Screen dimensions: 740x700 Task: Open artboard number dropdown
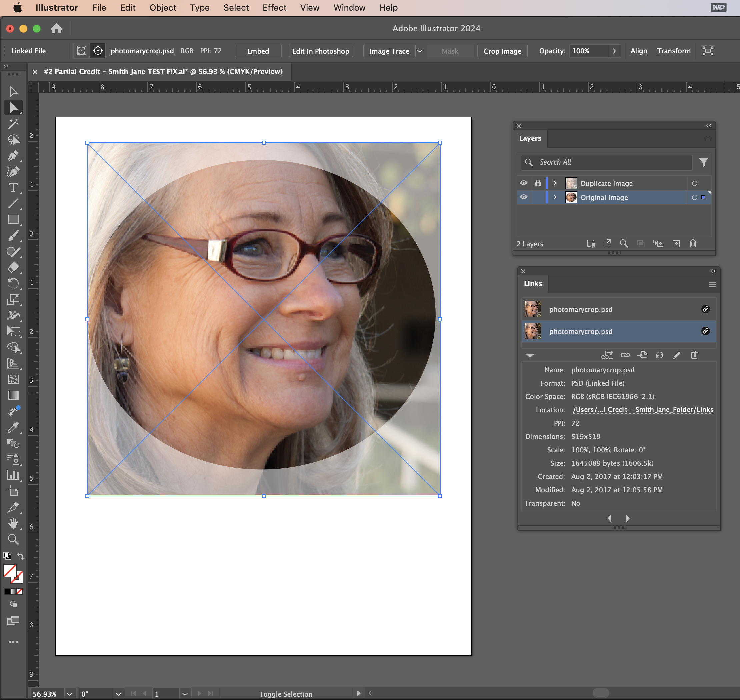coord(185,694)
